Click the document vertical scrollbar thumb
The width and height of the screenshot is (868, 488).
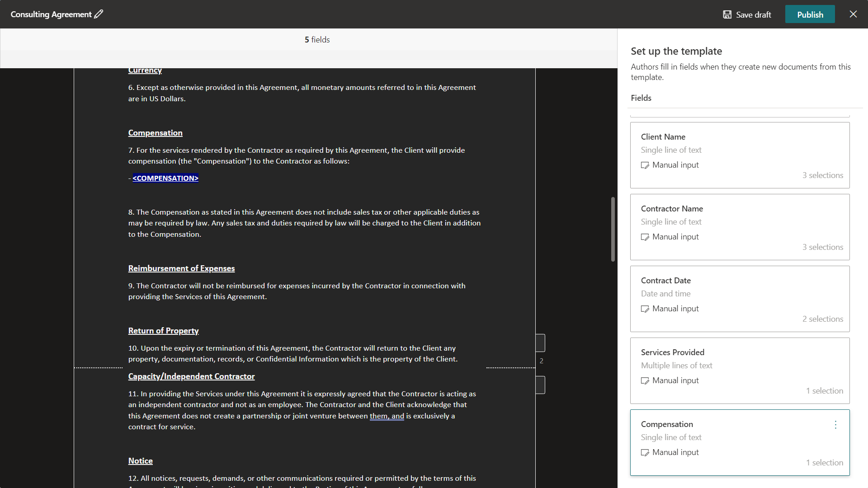(x=613, y=229)
